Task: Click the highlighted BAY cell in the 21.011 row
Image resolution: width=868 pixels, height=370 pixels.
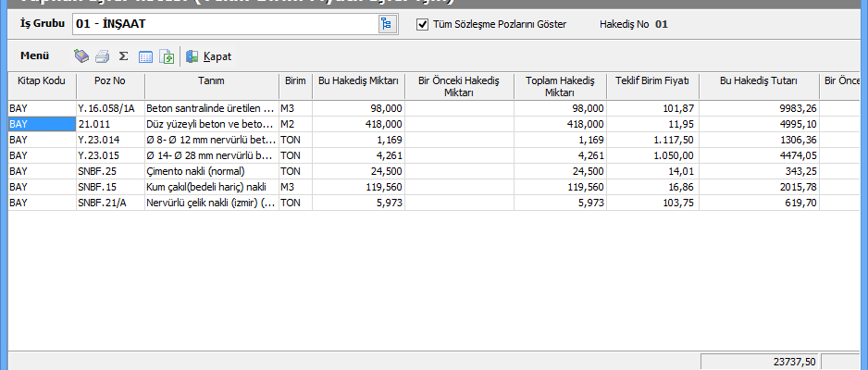Action: click(x=42, y=124)
